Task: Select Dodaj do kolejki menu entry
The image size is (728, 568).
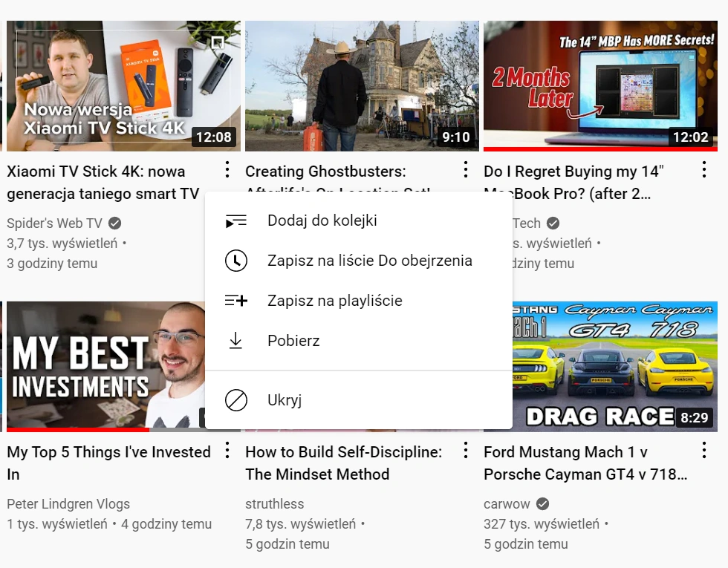Action: pyautogui.click(x=359, y=221)
